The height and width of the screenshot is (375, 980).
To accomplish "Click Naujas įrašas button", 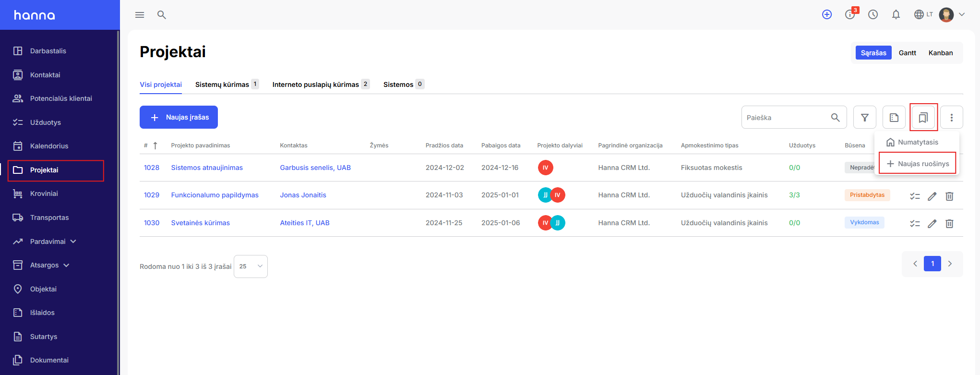I will point(179,117).
